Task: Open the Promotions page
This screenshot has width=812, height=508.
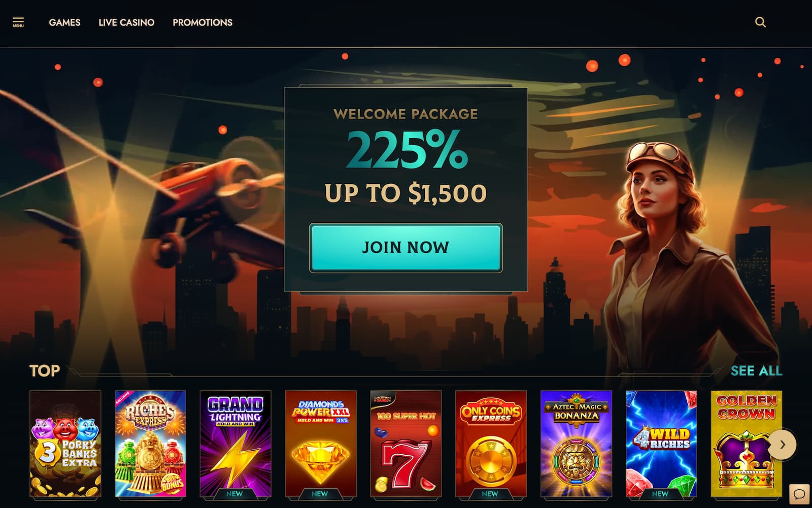Action: point(202,22)
